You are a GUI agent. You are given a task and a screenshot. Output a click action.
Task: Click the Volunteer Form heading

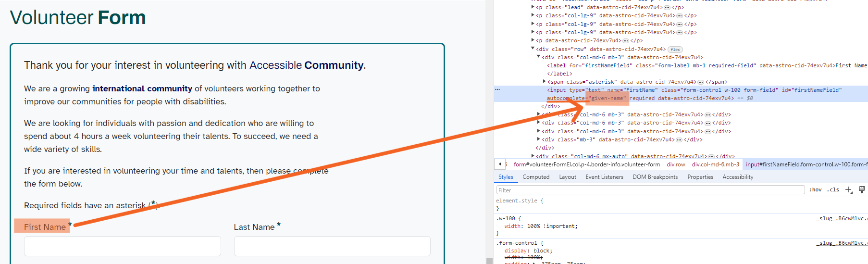[x=78, y=17]
